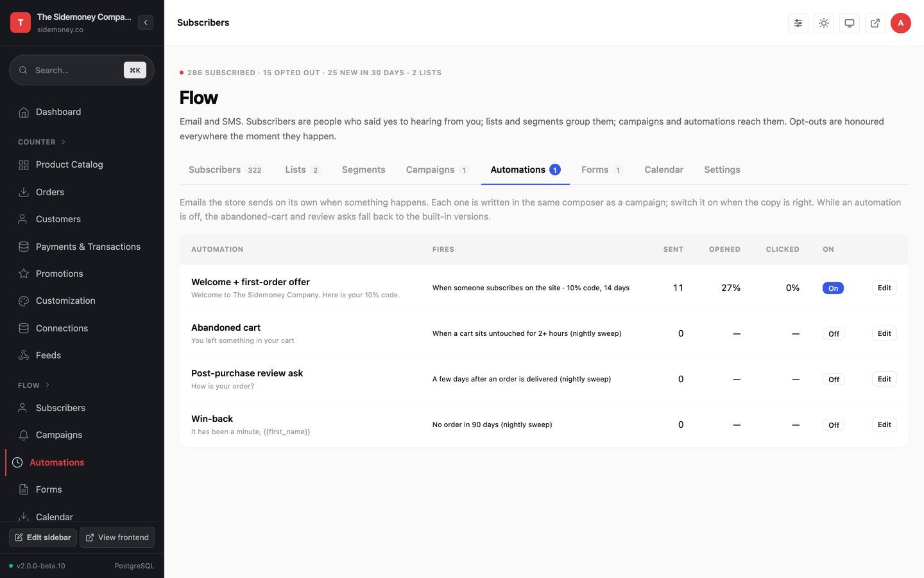Image resolution: width=924 pixels, height=578 pixels.
Task: Open View frontend link
Action: (x=117, y=538)
